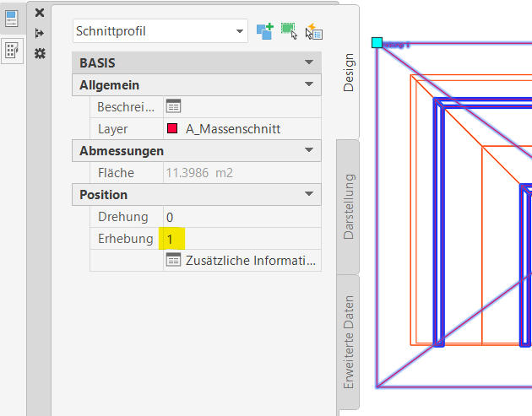
Task: Collapse the Allgemein section
Action: pyautogui.click(x=308, y=85)
